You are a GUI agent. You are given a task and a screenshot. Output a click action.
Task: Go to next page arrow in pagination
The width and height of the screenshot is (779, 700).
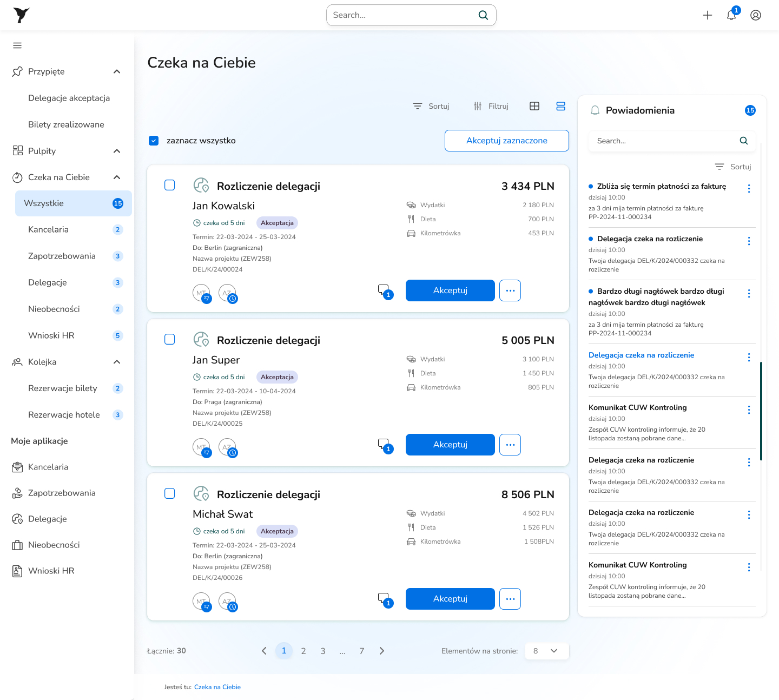tap(382, 651)
